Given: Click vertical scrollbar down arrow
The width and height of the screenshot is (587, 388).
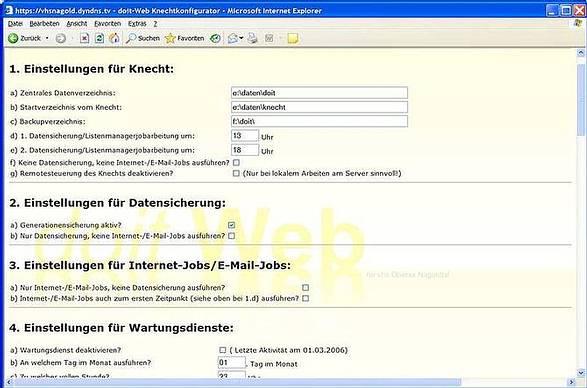Looking at the screenshot, I should click(x=581, y=373).
